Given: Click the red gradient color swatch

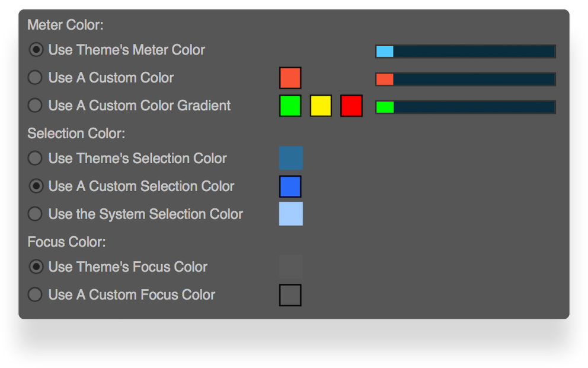Looking at the screenshot, I should tap(351, 106).
